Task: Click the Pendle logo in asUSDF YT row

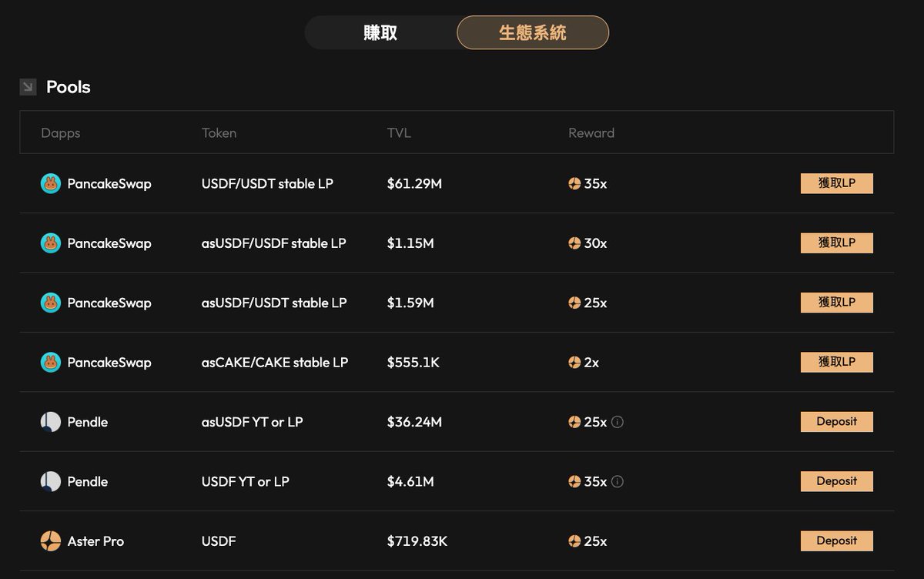Action: tap(50, 422)
